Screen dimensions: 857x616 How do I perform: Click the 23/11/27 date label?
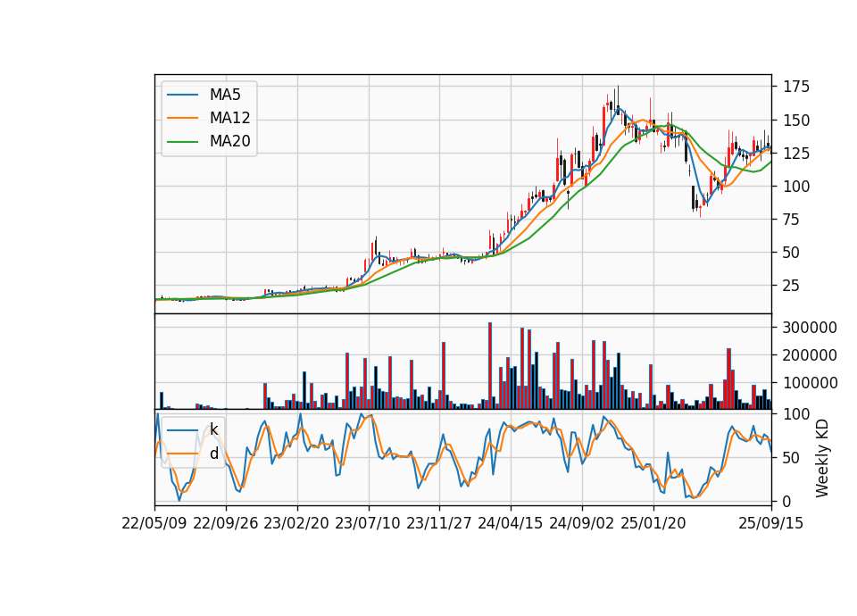click(439, 524)
